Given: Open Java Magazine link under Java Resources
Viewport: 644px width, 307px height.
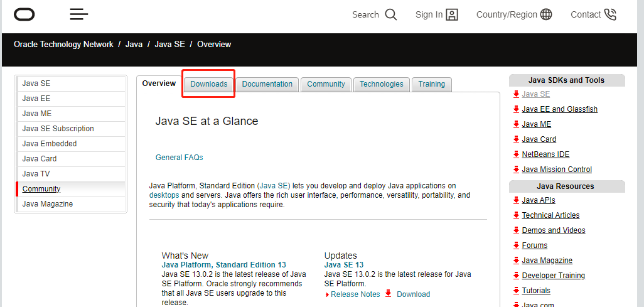Looking at the screenshot, I should [547, 261].
